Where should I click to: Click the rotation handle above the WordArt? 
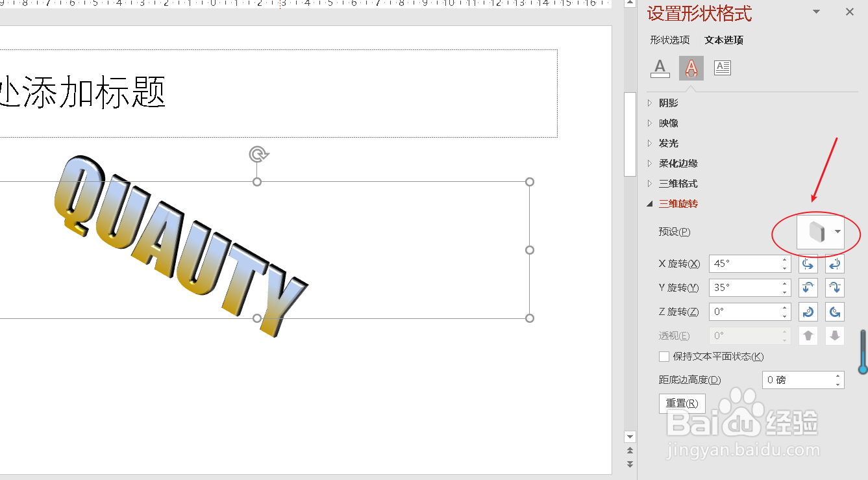point(258,154)
